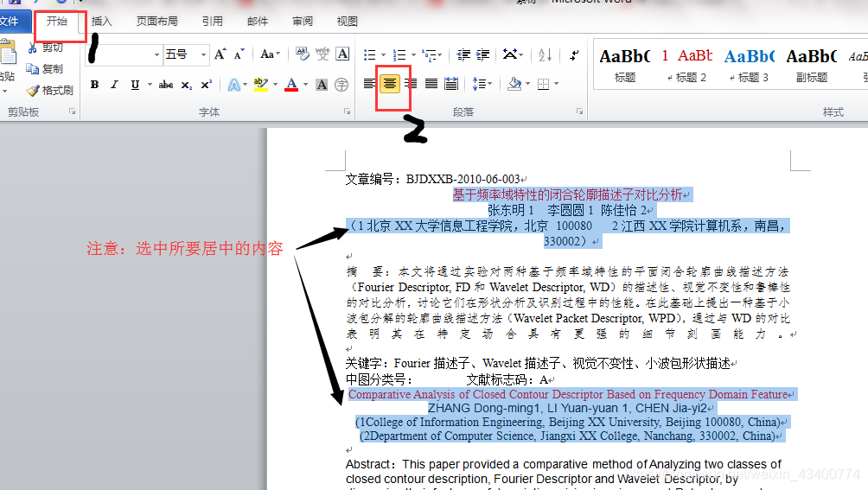Switch to the 视图 tab
This screenshot has width=868, height=490.
tap(348, 22)
